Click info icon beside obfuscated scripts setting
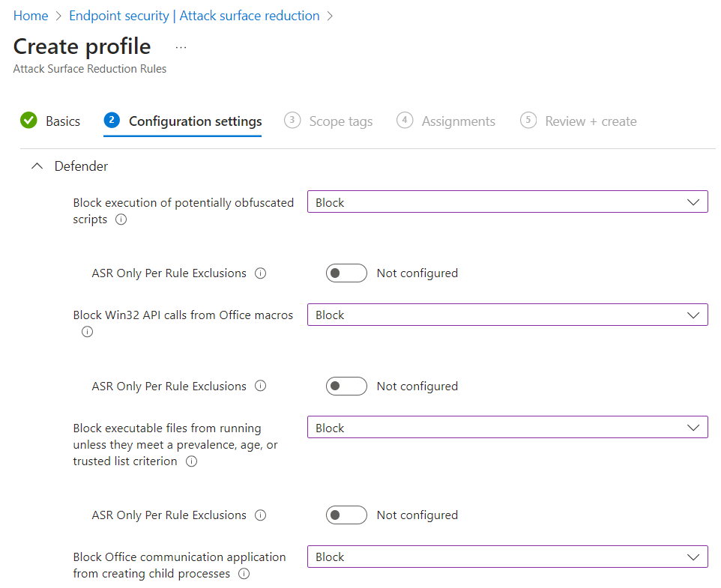 pos(121,220)
